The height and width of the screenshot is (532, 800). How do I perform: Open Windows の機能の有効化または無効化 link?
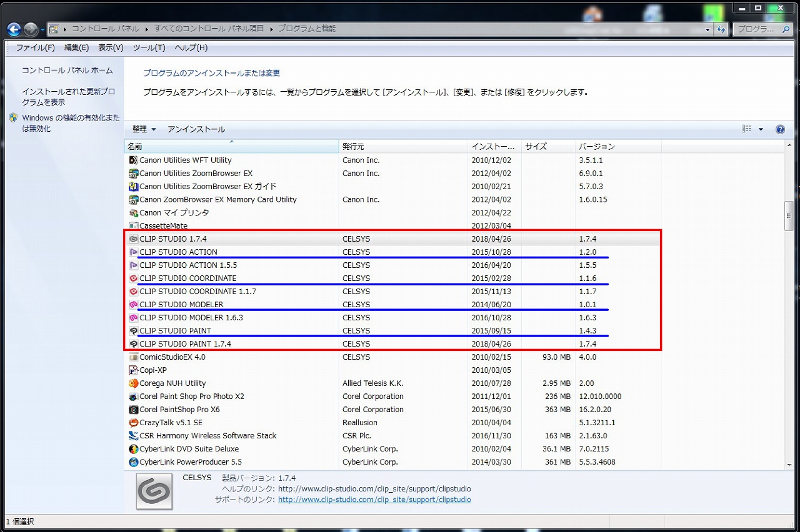point(71,123)
